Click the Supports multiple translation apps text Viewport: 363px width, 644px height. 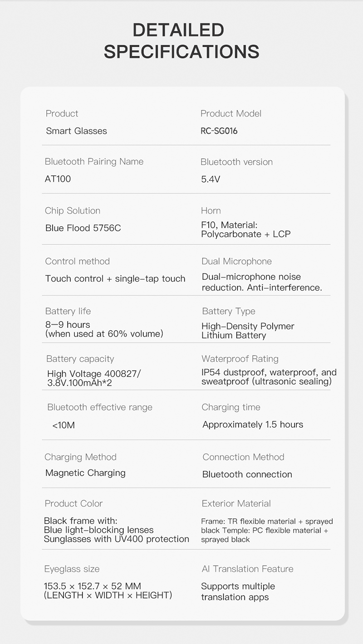[238, 591]
